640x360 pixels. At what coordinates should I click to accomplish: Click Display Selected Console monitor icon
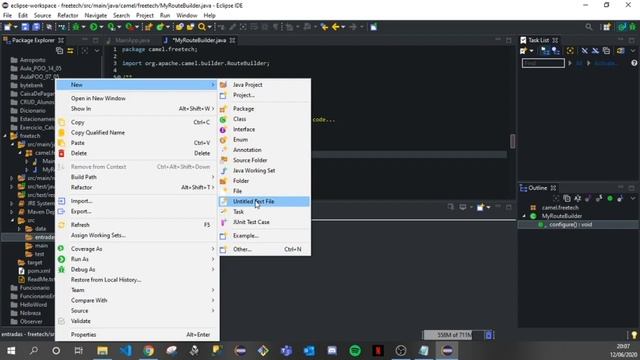tap(462, 207)
